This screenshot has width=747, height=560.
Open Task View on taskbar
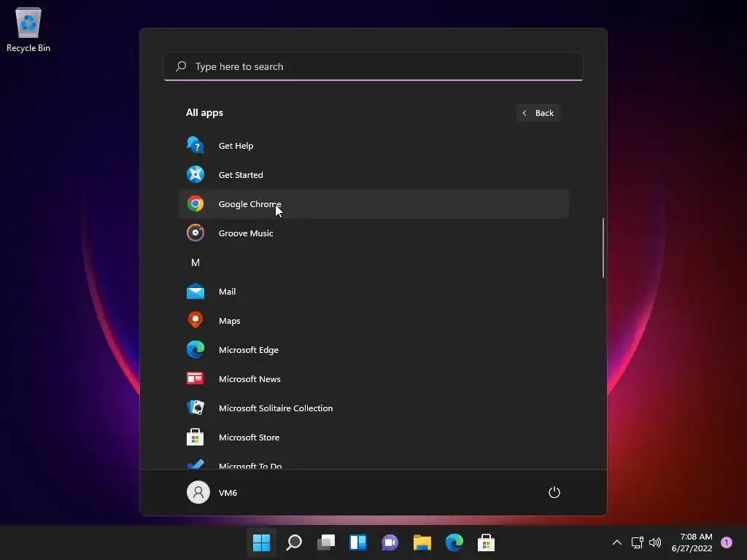pyautogui.click(x=326, y=542)
